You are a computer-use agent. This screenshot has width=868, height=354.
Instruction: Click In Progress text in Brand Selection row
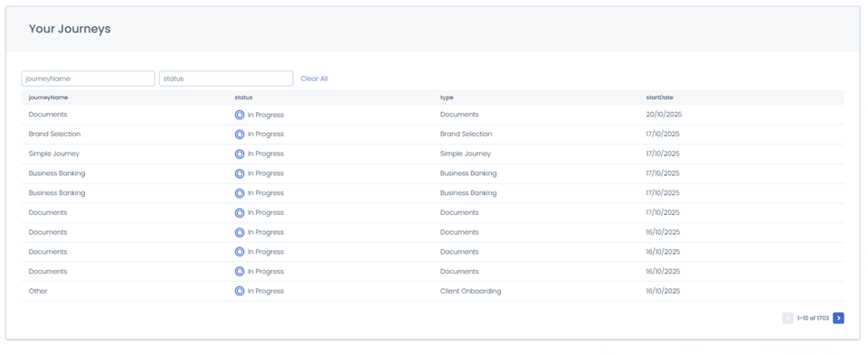point(266,134)
